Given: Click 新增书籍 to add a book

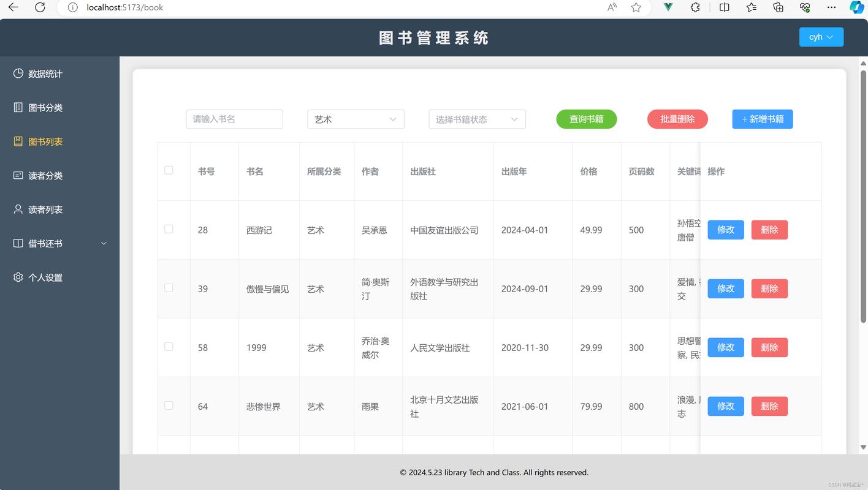Looking at the screenshot, I should click(x=762, y=119).
